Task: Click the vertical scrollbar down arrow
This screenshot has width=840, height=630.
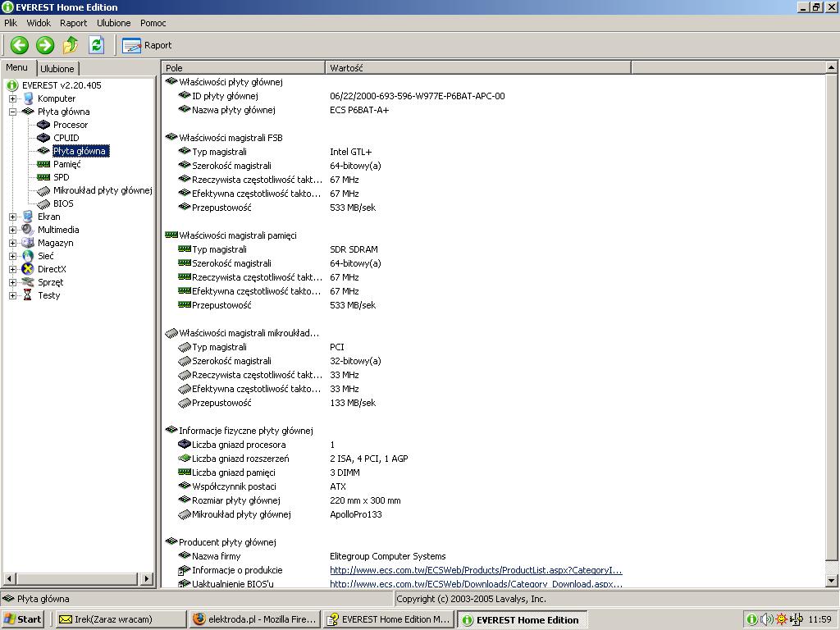Action: coord(832,580)
